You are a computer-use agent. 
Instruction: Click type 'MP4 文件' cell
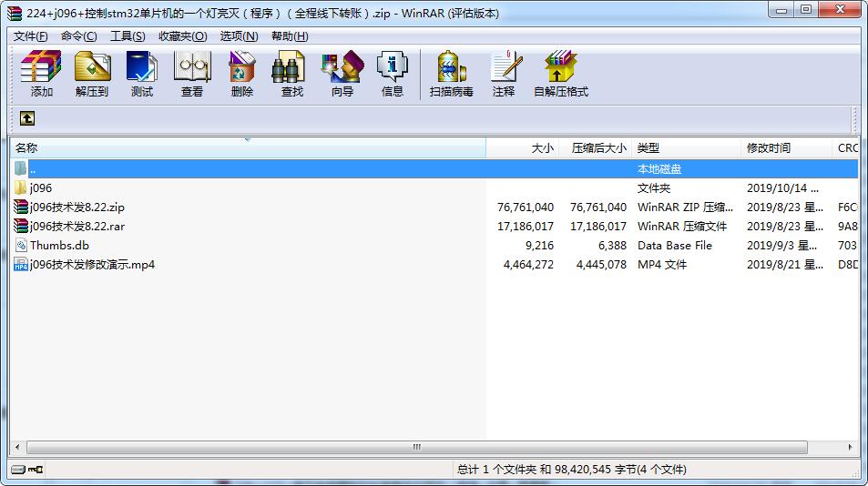point(662,264)
